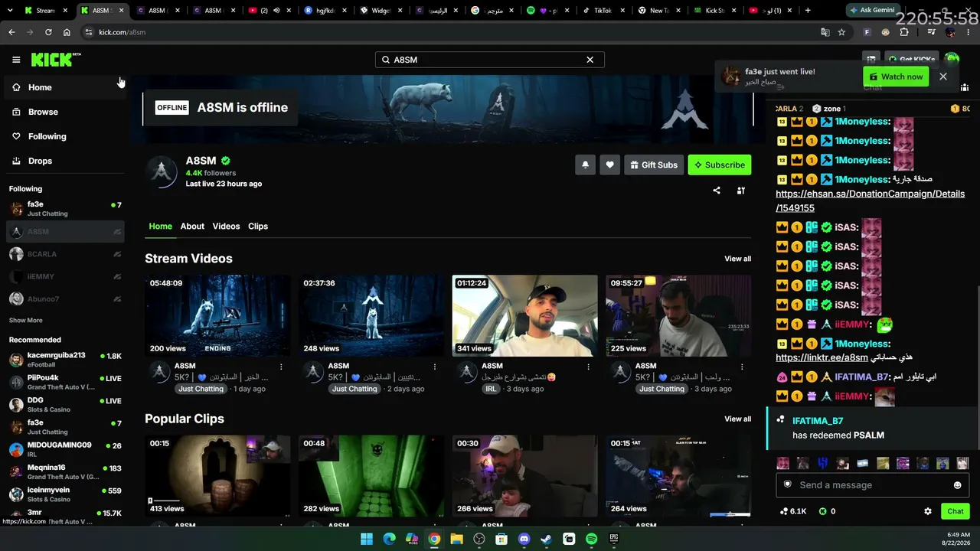Image resolution: width=980 pixels, height=551 pixels.
Task: Click Watch now in fa3e notification
Action: coord(896,77)
